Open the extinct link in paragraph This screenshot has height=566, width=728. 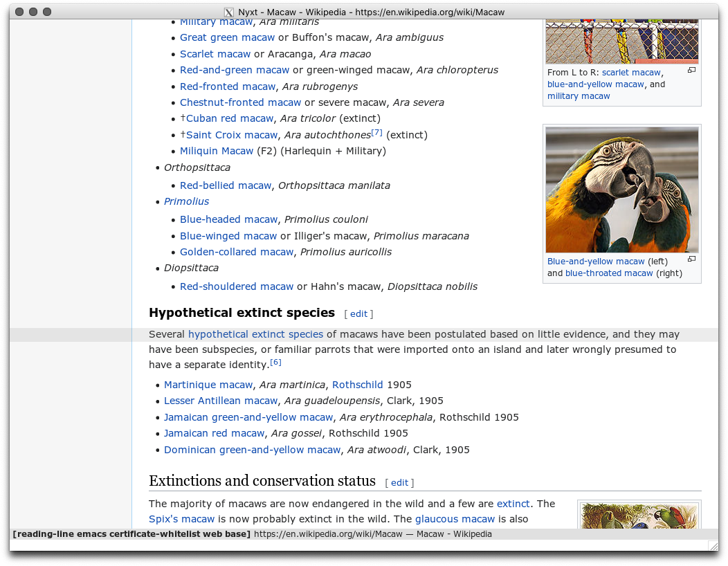pyautogui.click(x=513, y=504)
